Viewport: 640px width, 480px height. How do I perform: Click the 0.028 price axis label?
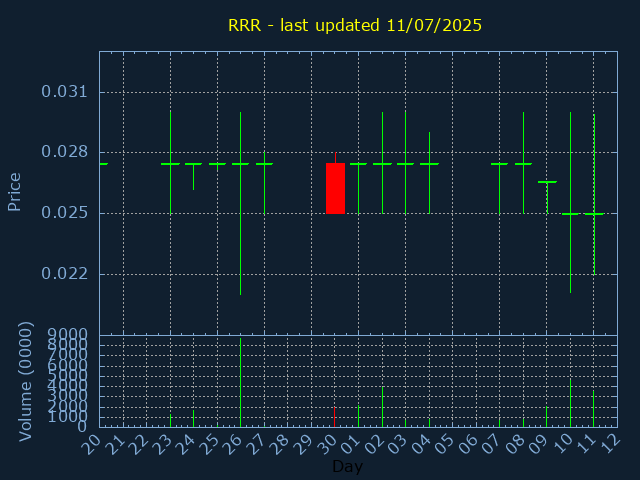point(64,152)
